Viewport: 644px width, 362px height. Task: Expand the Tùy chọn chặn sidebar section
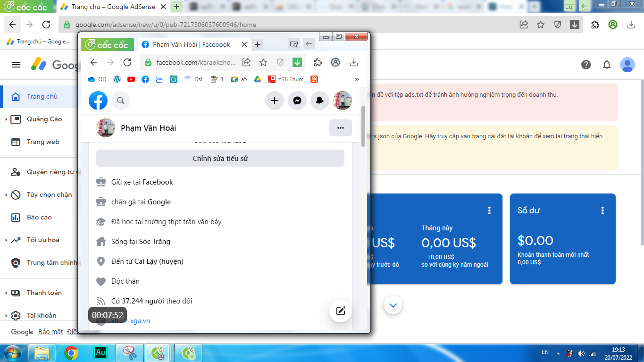click(6, 195)
